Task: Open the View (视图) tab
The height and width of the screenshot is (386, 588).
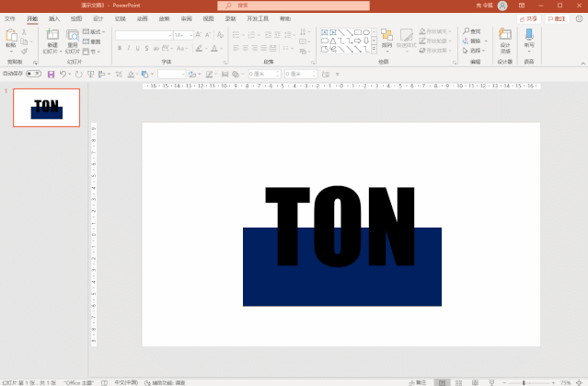Action: [x=208, y=18]
